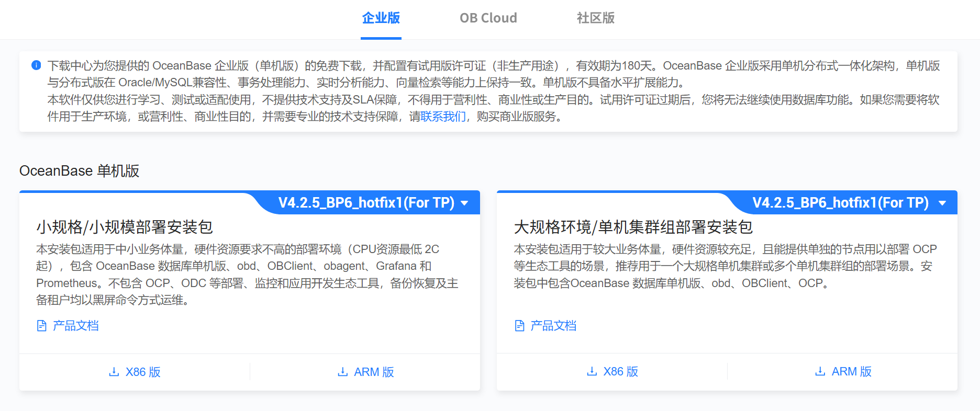980x411 pixels.
Task: Click the download icon beside X86 in the 大规格环境 card
Action: pos(592,371)
